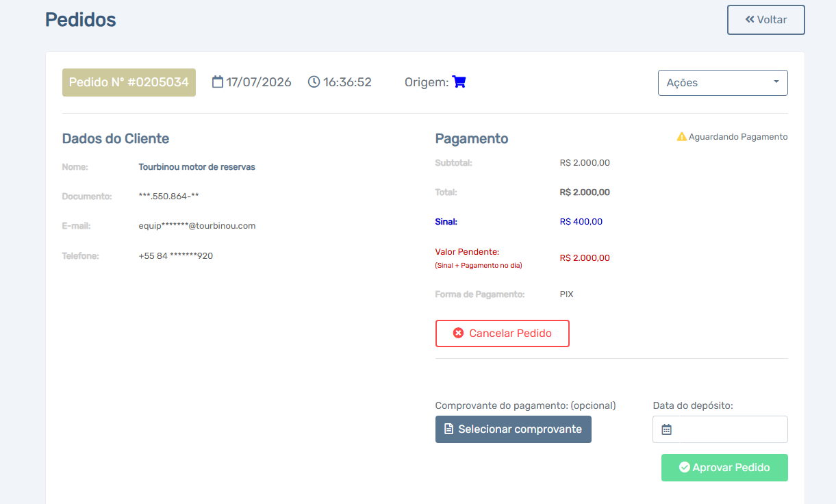The image size is (836, 504).
Task: Click the Data do depósito: label
Action: pos(693,405)
